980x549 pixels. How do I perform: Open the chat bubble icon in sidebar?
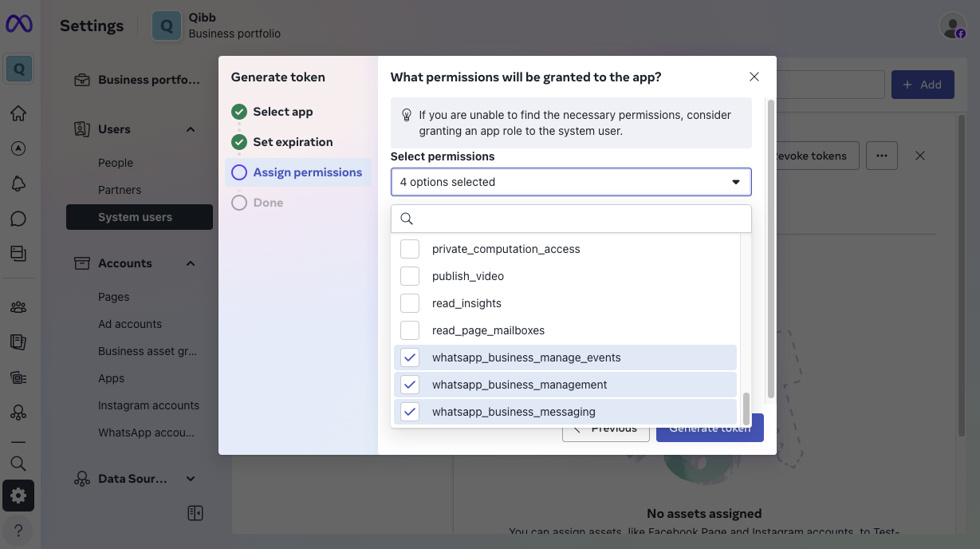pos(18,218)
